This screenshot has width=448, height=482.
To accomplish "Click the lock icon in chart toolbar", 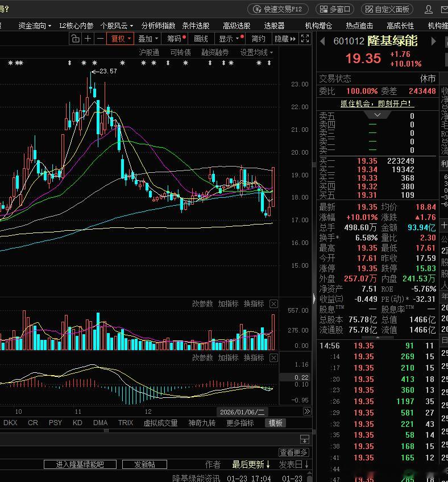I will point(76,39).
